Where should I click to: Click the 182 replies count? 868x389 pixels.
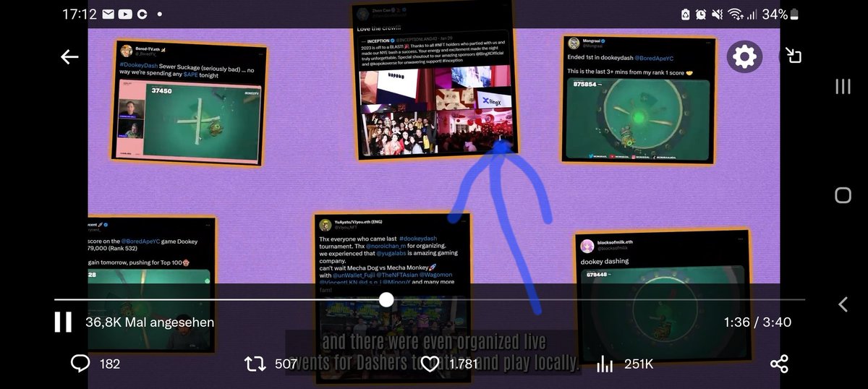coord(110,364)
